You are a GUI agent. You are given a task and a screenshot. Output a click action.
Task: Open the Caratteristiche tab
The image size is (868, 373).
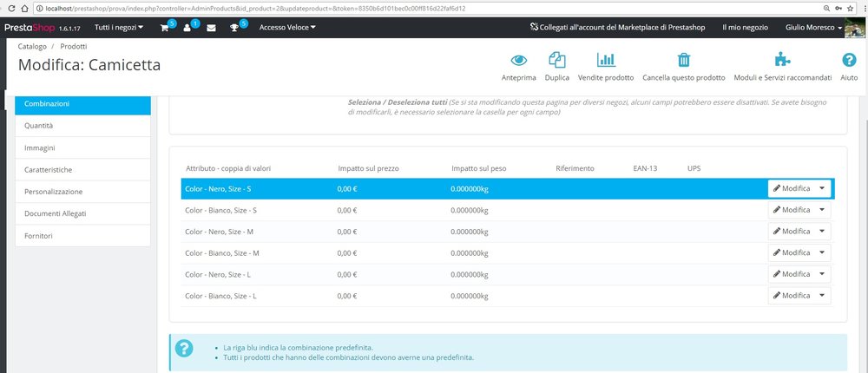[82, 170]
